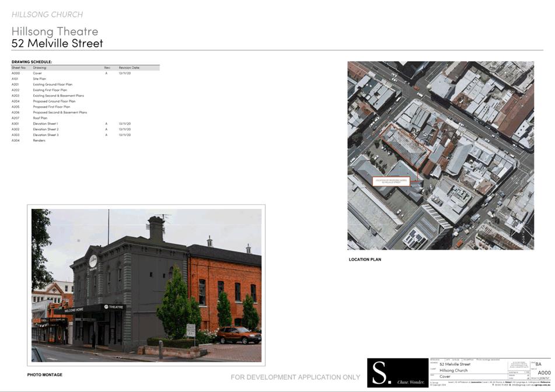The height and width of the screenshot is (392, 555).
Task: Select '52 Melville Street' in the title block
Action: [455, 364]
